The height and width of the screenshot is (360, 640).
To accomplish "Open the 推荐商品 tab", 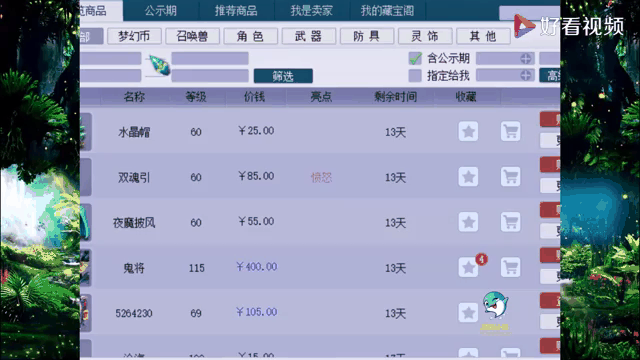I will (236, 11).
